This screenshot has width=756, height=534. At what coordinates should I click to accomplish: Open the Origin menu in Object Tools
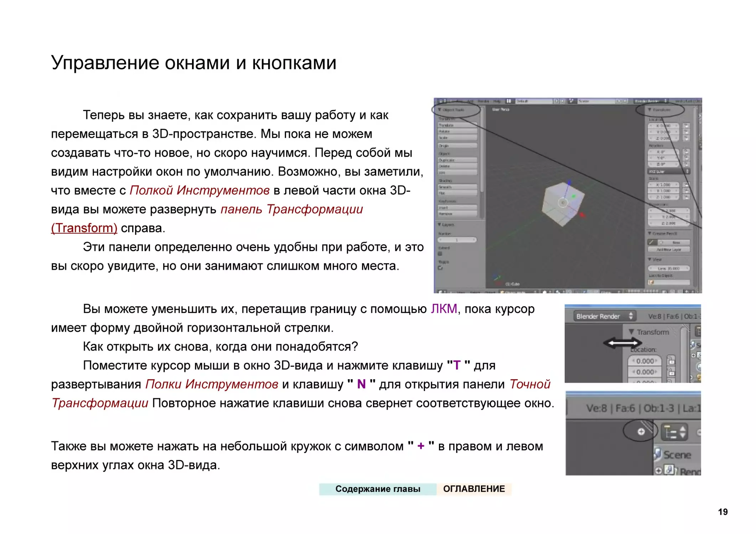click(457, 146)
